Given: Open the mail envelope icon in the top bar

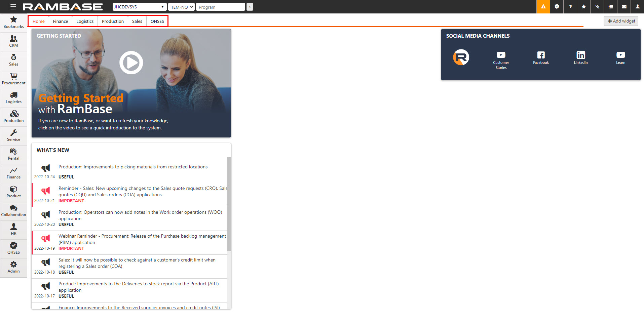Looking at the screenshot, I should (x=624, y=7).
